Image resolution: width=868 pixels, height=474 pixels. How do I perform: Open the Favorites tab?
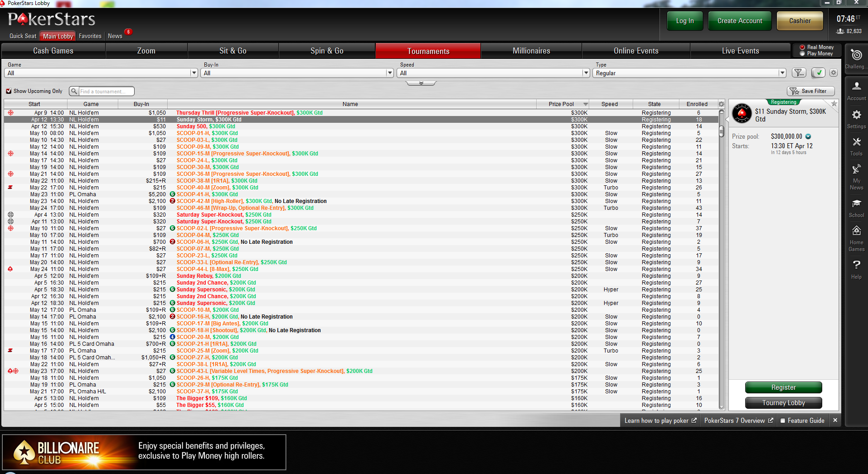pos(90,36)
